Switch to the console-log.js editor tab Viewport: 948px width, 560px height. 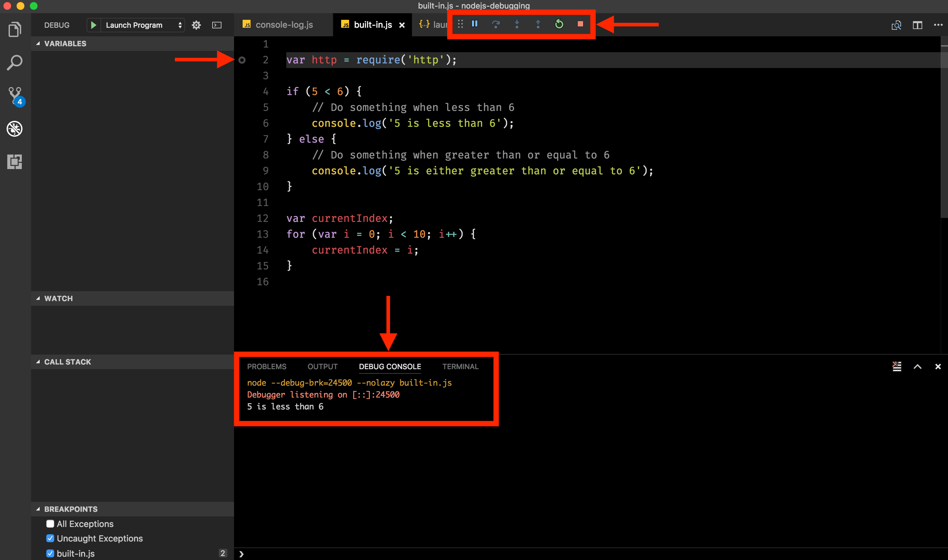pyautogui.click(x=284, y=25)
